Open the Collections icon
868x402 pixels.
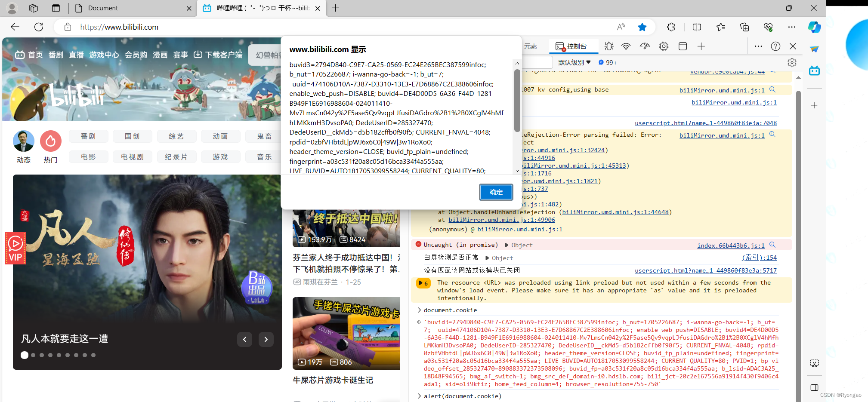pos(744,27)
